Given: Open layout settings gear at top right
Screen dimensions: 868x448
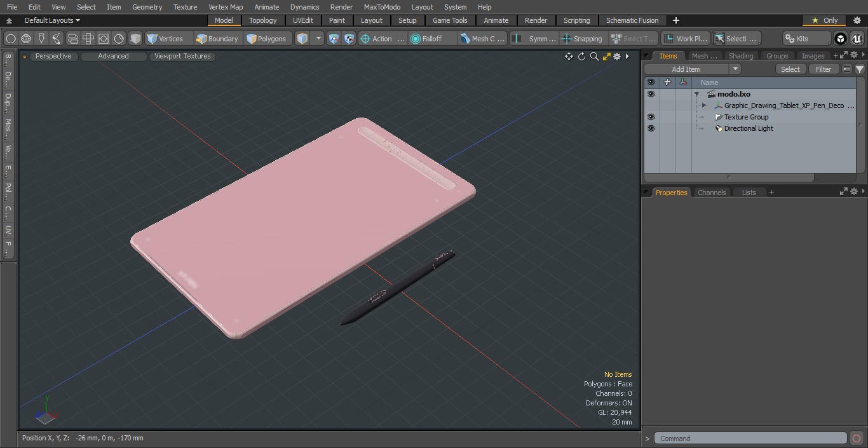Looking at the screenshot, I should pos(857,20).
